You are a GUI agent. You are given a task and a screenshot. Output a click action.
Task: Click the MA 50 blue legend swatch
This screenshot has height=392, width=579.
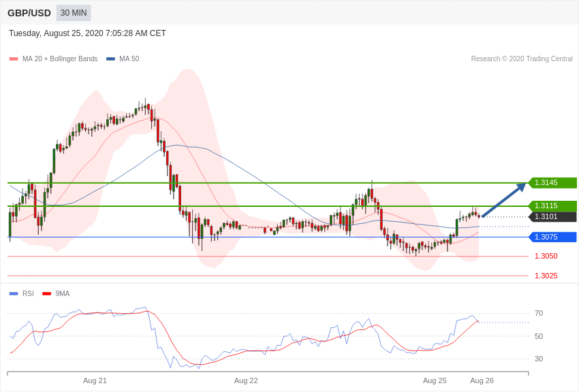[110, 59]
